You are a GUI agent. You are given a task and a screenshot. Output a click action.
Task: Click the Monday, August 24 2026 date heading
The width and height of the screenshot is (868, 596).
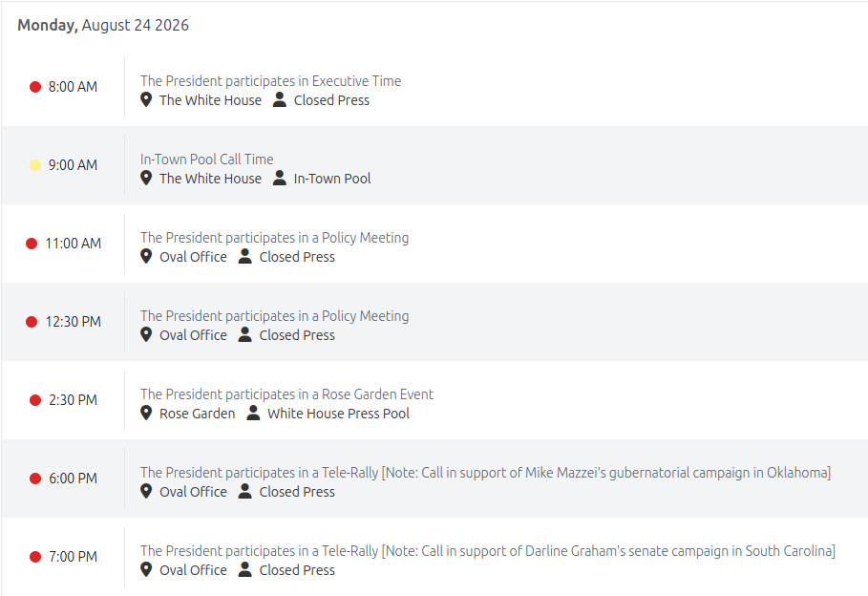pos(103,25)
